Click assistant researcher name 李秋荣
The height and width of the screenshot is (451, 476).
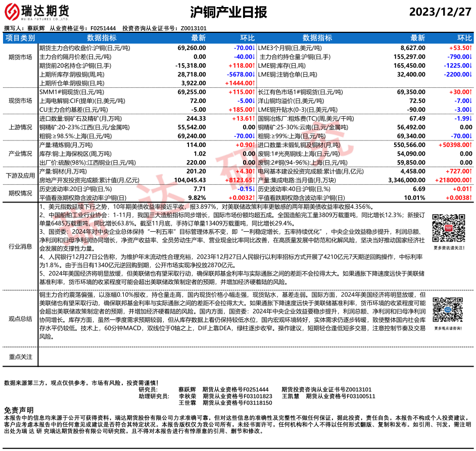pos(187,396)
